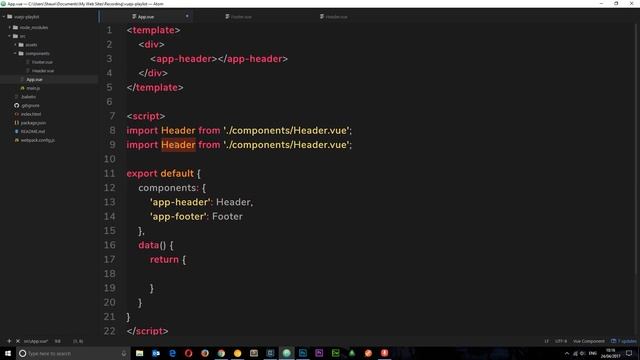
Task: Click the src/App.vue file path in status bar
Action: click(x=36, y=341)
